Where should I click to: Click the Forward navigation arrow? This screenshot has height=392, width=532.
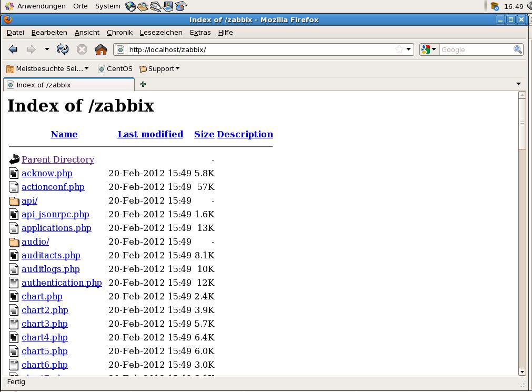pos(31,49)
